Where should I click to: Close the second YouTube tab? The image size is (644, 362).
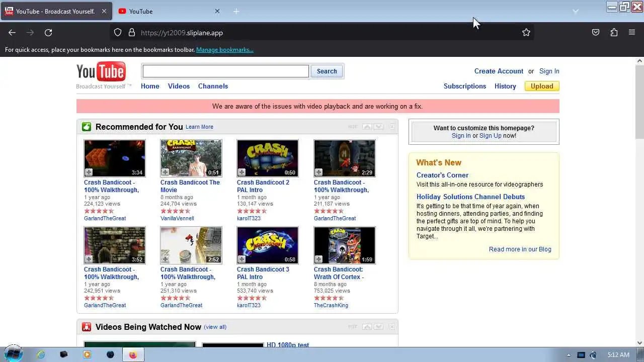[x=217, y=11]
